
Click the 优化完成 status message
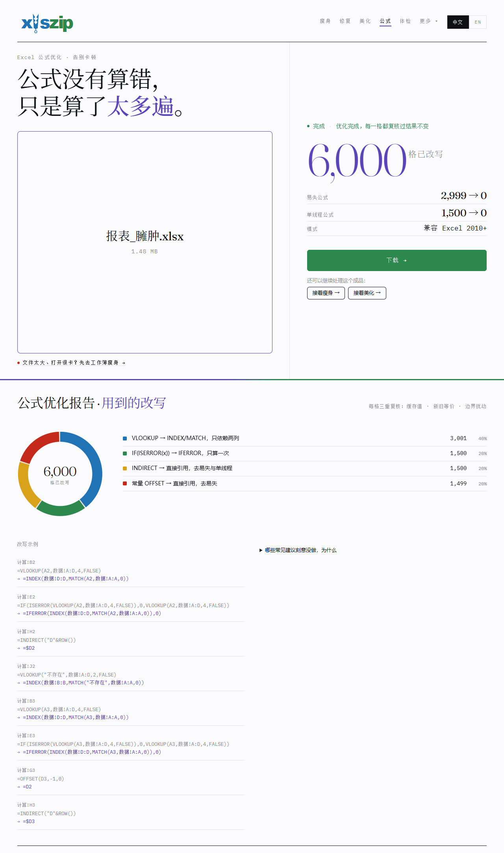click(382, 126)
